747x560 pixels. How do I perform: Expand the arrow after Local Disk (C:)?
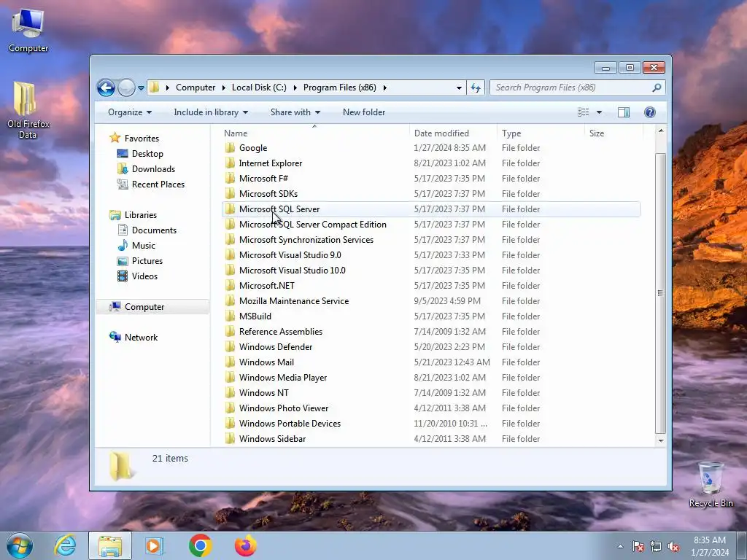click(x=295, y=88)
